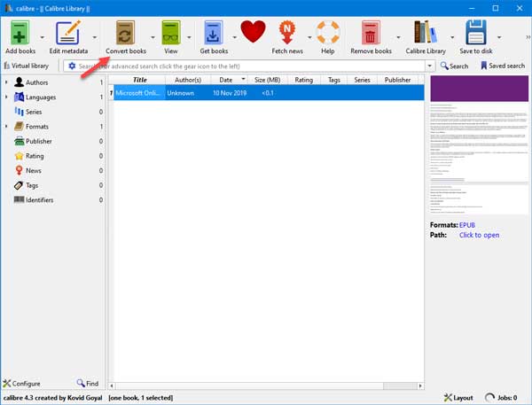Viewport: 532px width, 405px height.
Task: Open Save to disk dropdown arrow
Action: 498,36
